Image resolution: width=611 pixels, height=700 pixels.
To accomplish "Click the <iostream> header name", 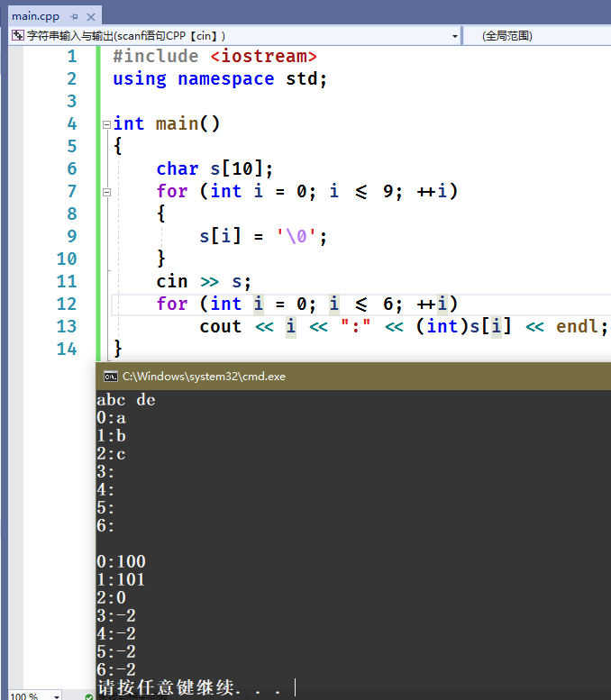I will pos(263,56).
